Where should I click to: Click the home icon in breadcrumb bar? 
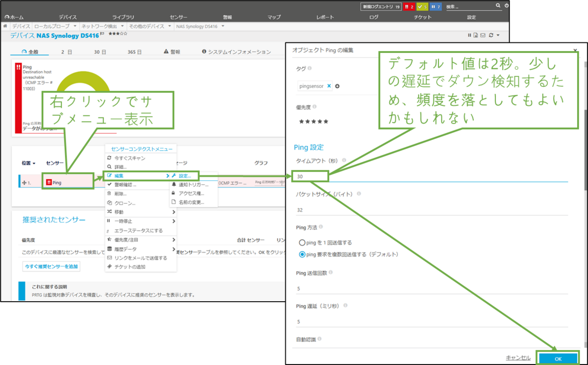click(5, 26)
